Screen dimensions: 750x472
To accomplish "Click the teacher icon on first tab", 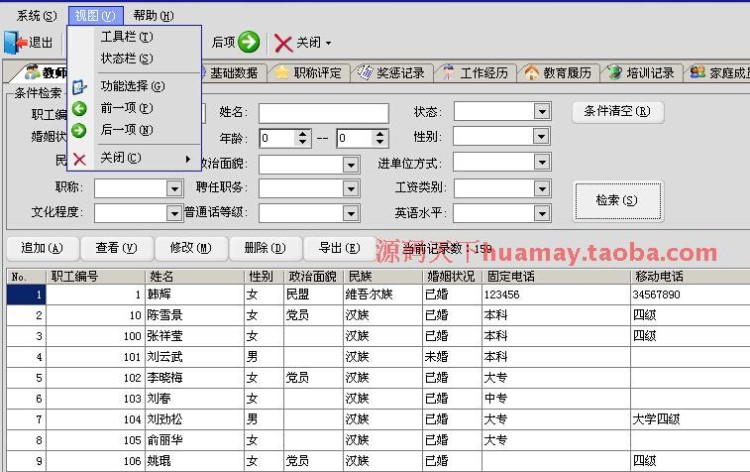I will pos(33,72).
